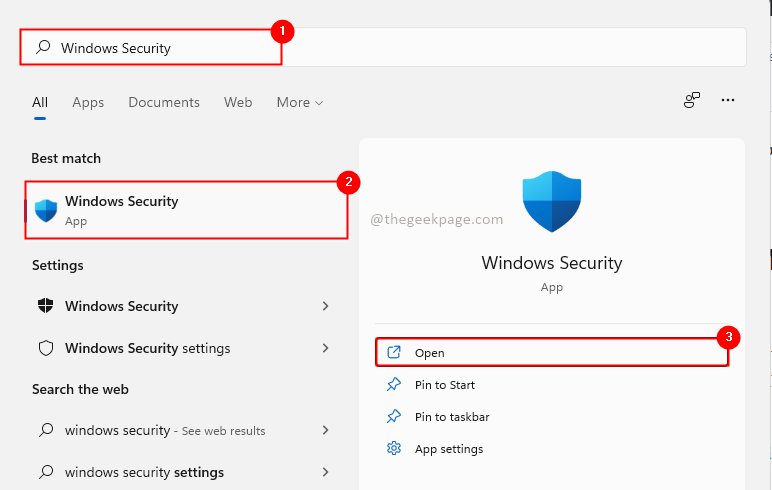Screen dimensions: 772x490
Task: Switch to the Apps tab
Action: (88, 102)
